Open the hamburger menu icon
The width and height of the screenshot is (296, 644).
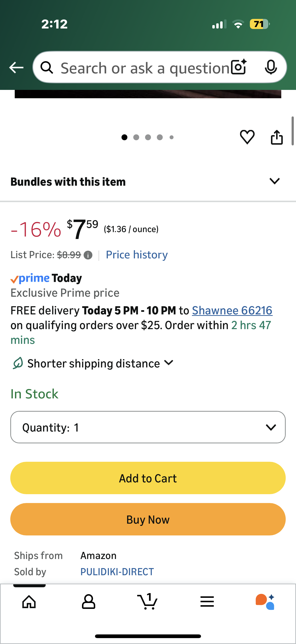[x=207, y=602]
